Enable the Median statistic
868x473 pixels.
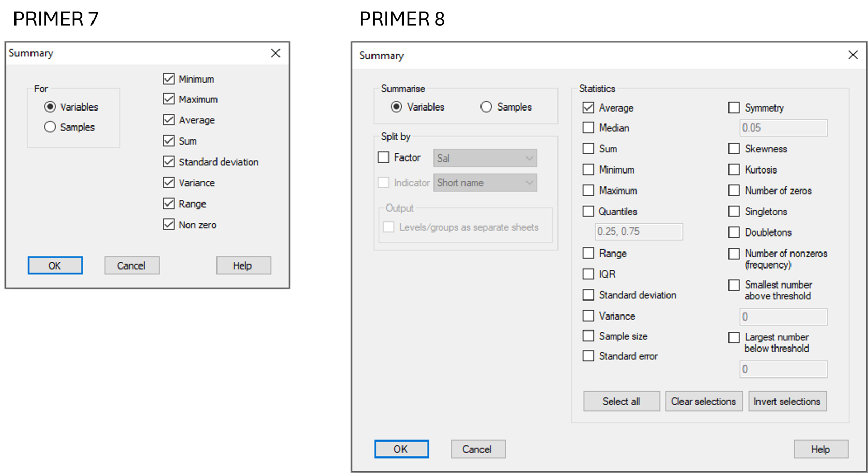click(588, 128)
